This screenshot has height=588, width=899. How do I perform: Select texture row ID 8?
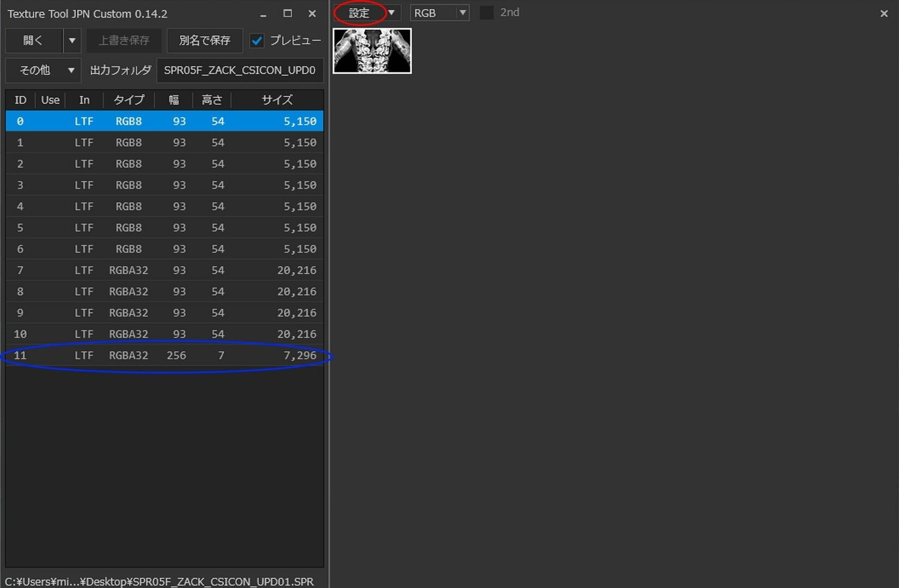(164, 291)
